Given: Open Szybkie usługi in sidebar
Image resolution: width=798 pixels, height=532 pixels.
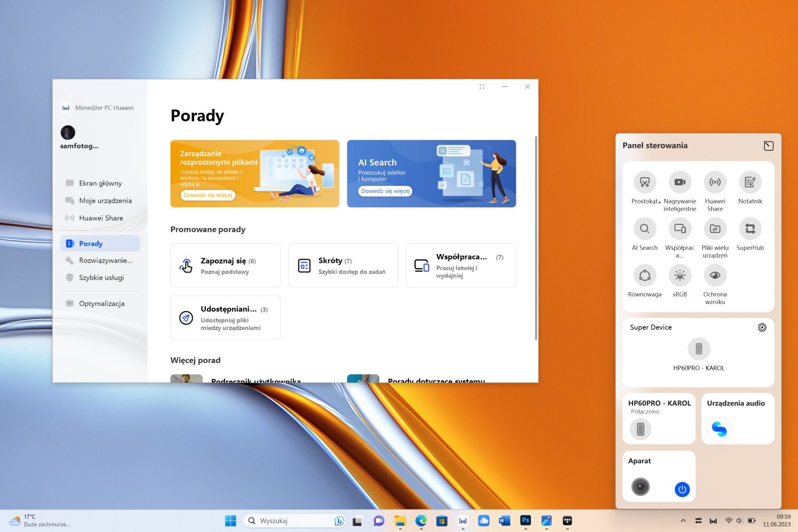Looking at the screenshot, I should (x=100, y=277).
